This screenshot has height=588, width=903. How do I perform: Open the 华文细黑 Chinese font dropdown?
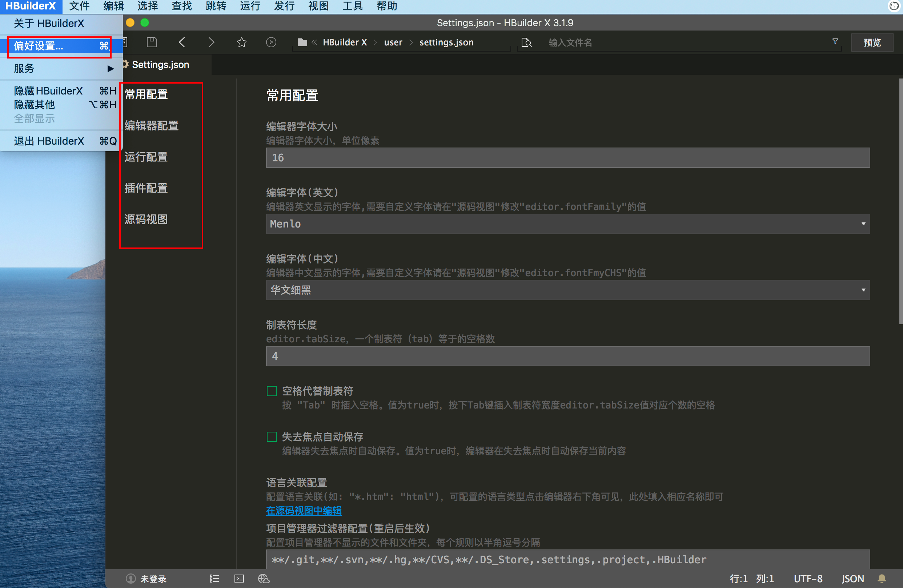click(x=567, y=290)
